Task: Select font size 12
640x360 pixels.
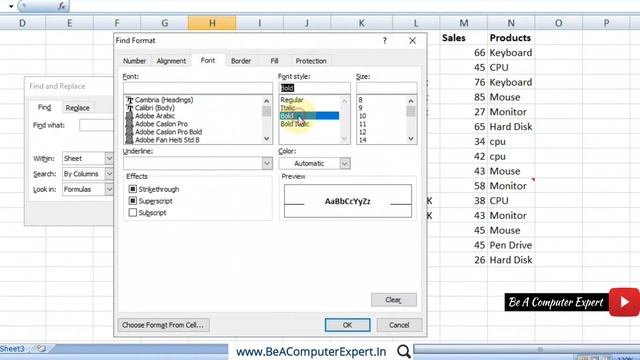Action: tap(362, 132)
